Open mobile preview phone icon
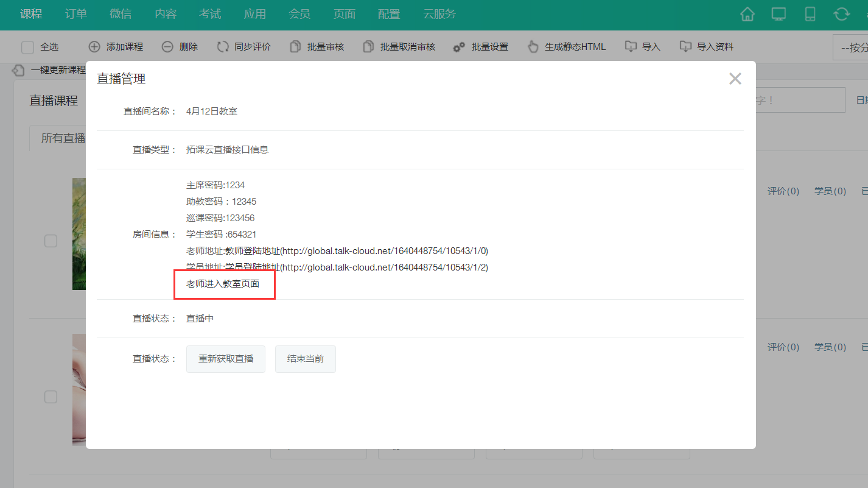The width and height of the screenshot is (868, 488). click(x=810, y=15)
